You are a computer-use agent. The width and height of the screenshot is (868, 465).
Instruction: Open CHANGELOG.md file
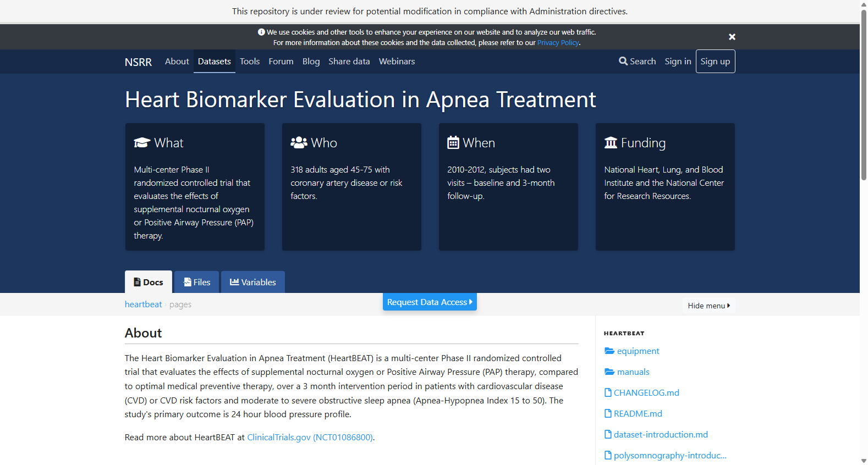(646, 393)
